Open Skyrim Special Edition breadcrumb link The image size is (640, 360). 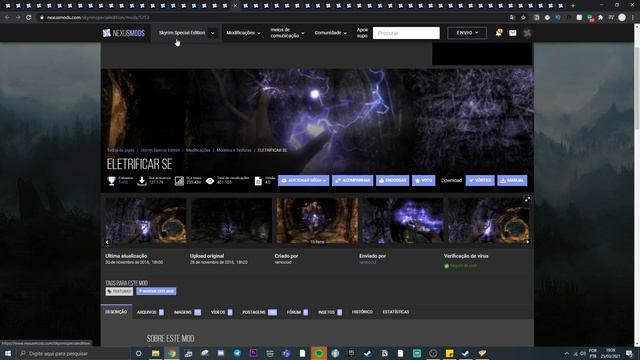tap(160, 150)
